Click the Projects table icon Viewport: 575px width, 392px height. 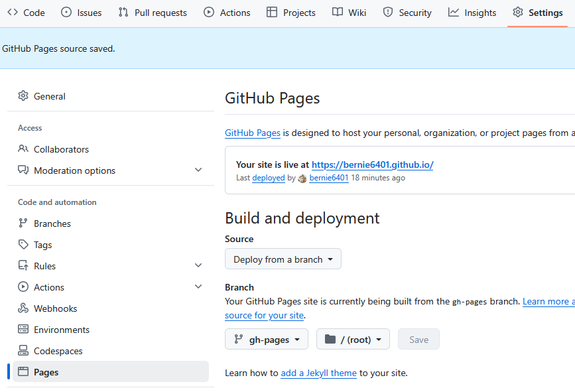[272, 12]
